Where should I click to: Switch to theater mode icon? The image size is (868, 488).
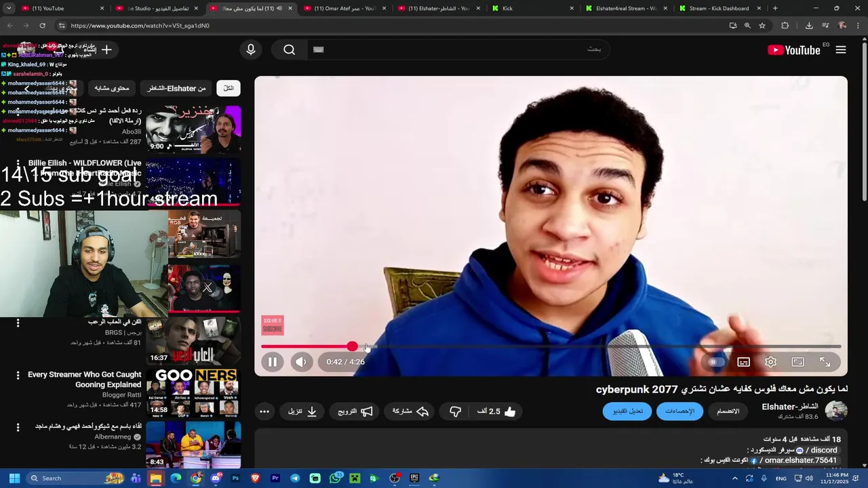tap(797, 362)
